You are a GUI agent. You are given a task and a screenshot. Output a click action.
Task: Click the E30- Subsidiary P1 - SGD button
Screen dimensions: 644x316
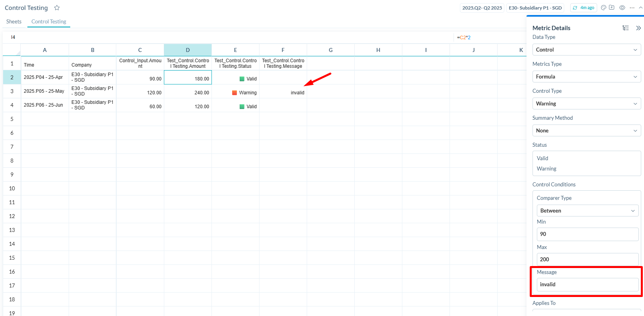pos(535,8)
